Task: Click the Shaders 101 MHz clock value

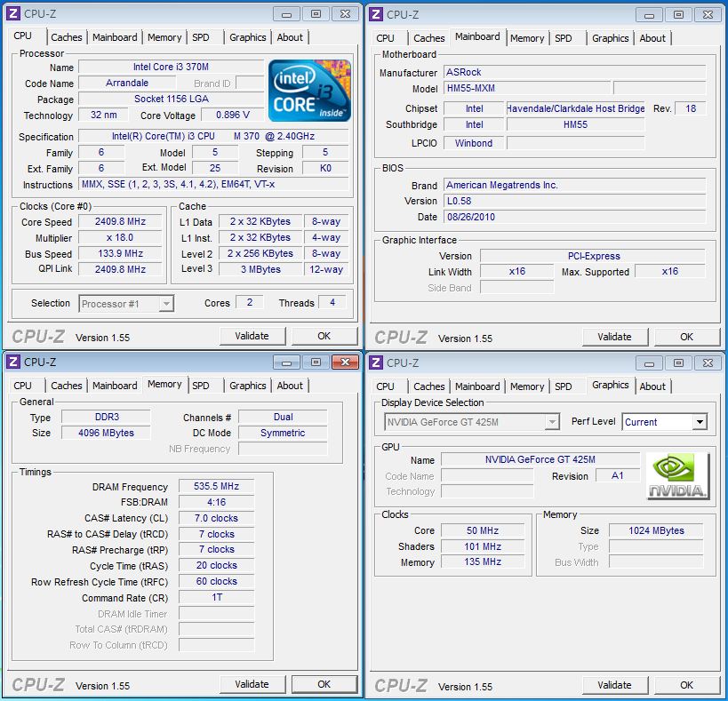Action: (483, 546)
